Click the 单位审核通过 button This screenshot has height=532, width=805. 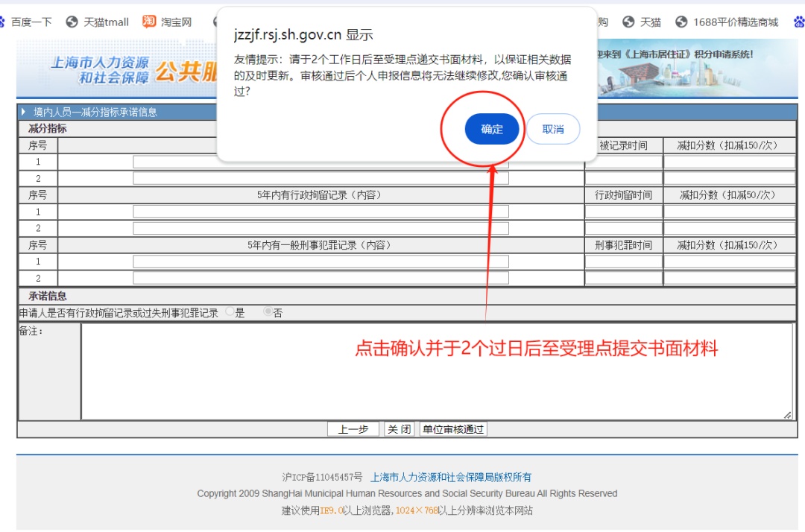tap(453, 429)
